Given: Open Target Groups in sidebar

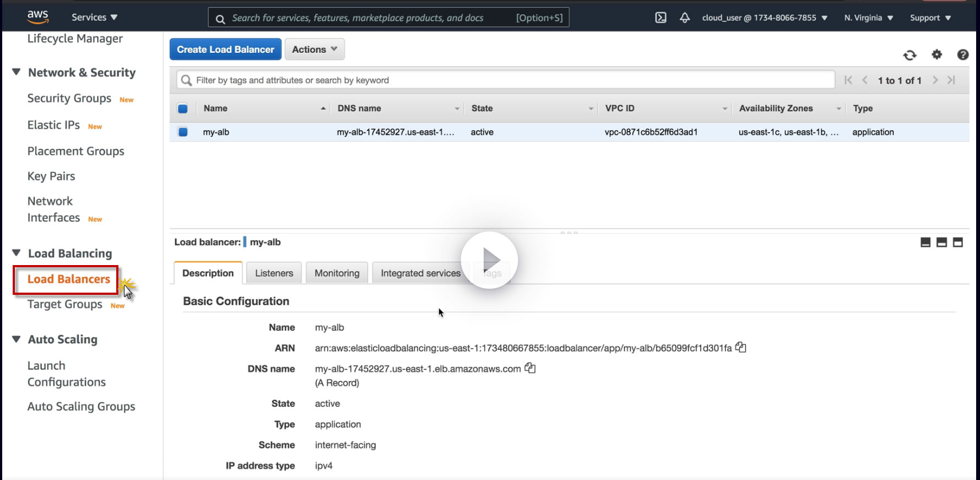Looking at the screenshot, I should click(x=65, y=304).
